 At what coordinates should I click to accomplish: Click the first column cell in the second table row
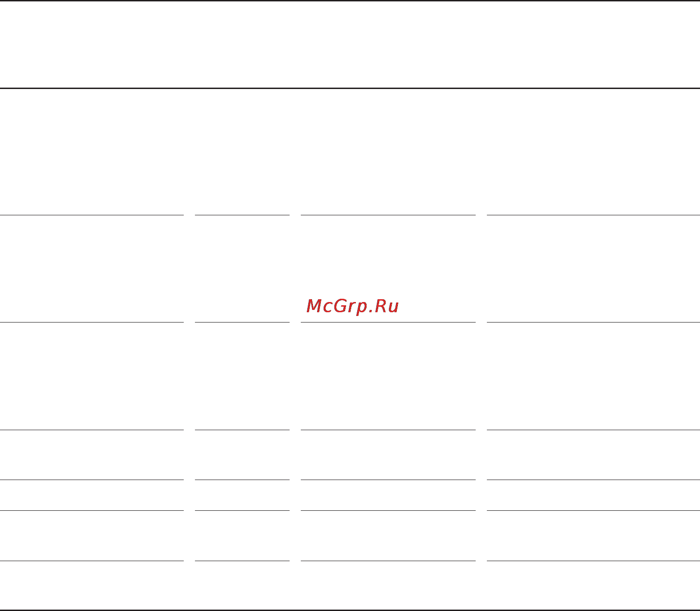[91, 268]
